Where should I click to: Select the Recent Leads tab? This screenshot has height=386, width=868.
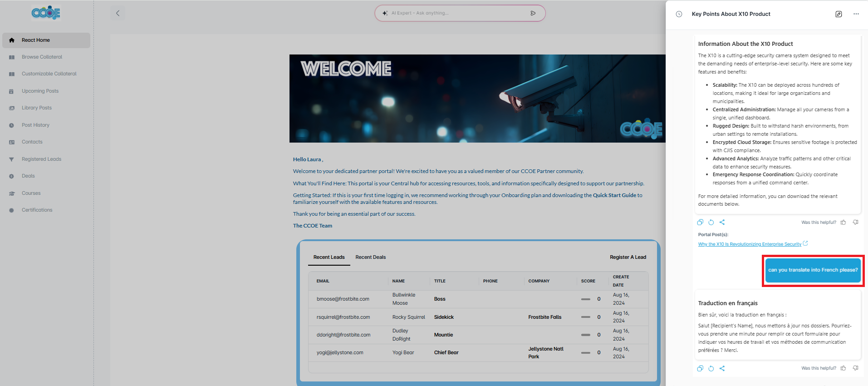(329, 257)
